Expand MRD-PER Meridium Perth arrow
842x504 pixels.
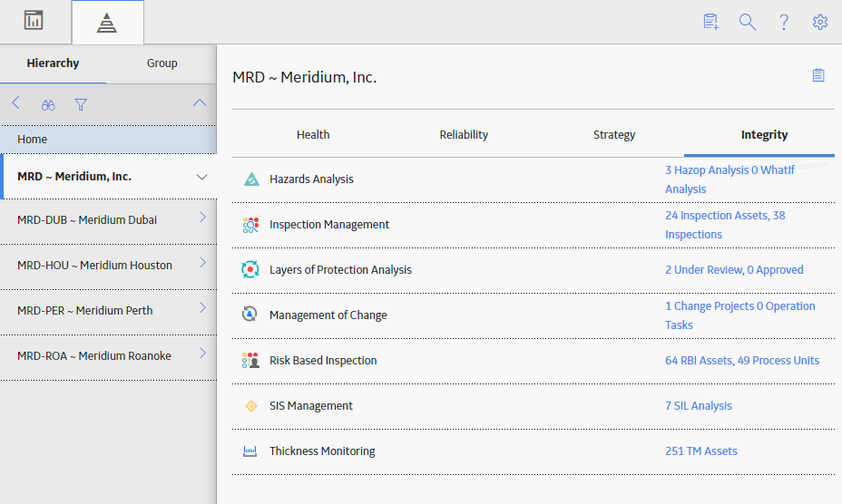(x=202, y=307)
